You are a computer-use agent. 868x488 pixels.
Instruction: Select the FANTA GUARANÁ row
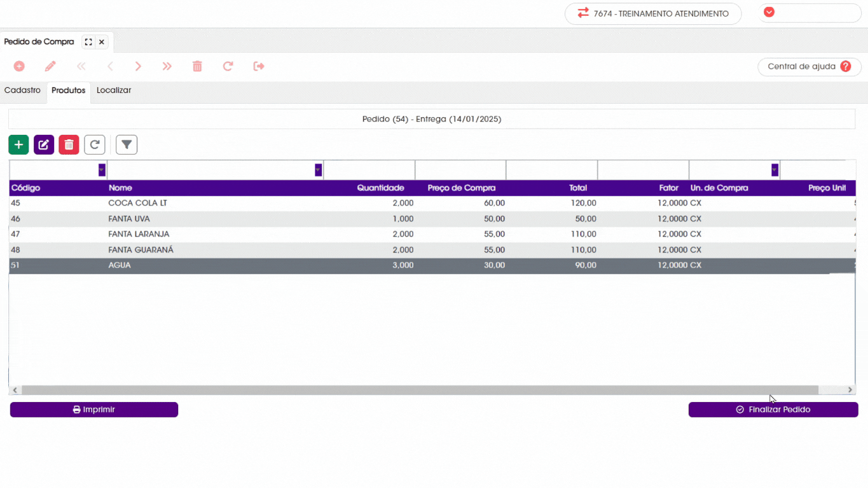point(432,250)
